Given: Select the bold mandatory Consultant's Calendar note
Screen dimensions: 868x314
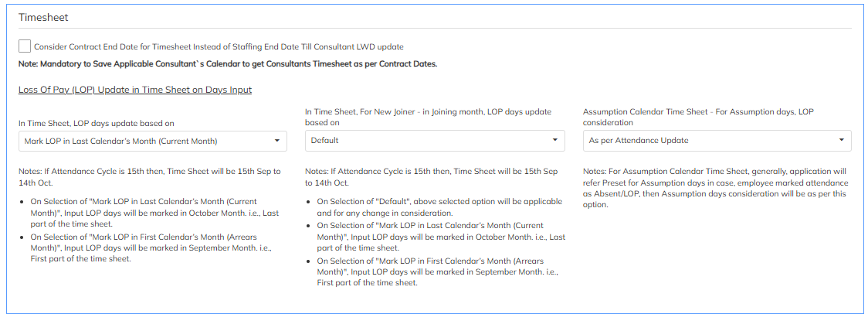Looking at the screenshot, I should click(228, 63).
